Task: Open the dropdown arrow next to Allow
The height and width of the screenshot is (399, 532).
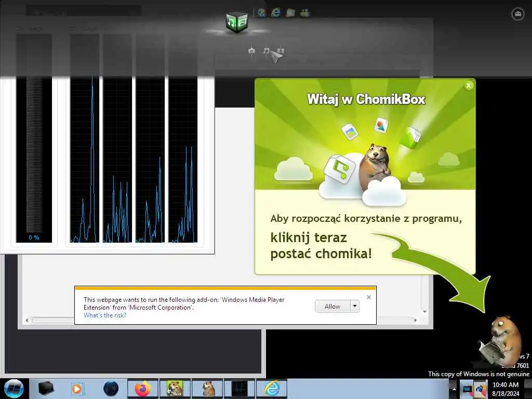Action: click(x=354, y=307)
